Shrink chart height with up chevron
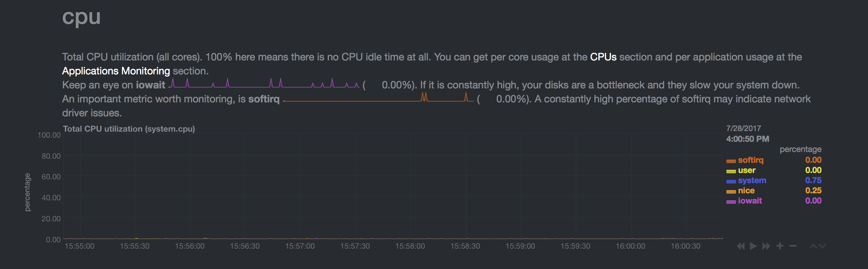 coord(813,246)
